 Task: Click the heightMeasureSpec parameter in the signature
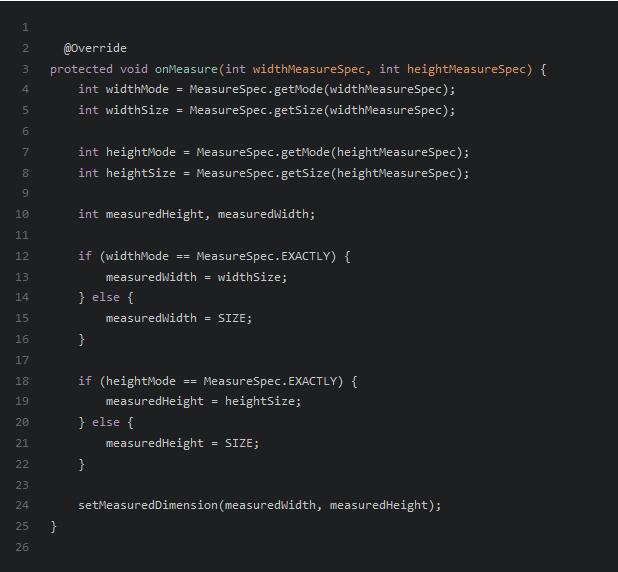[466, 69]
